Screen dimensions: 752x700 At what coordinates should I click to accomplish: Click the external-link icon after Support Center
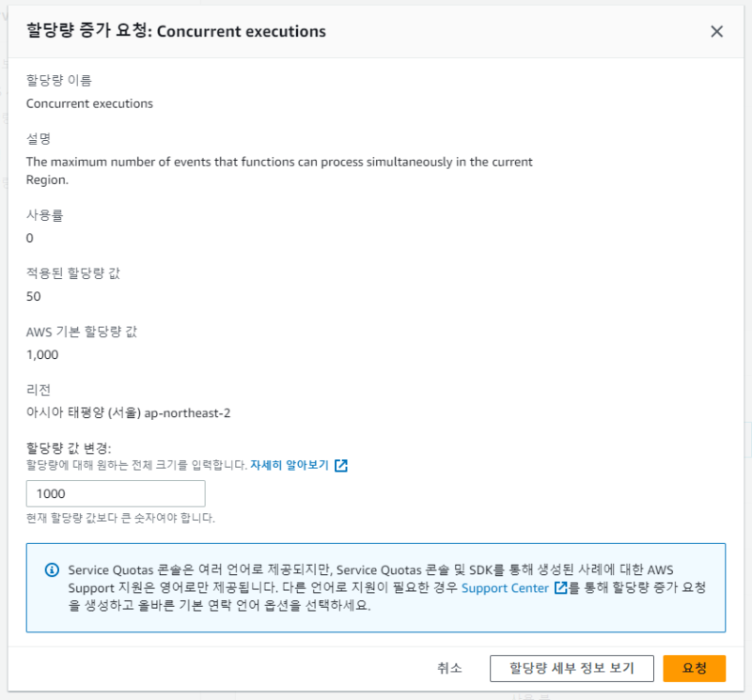coord(561,588)
